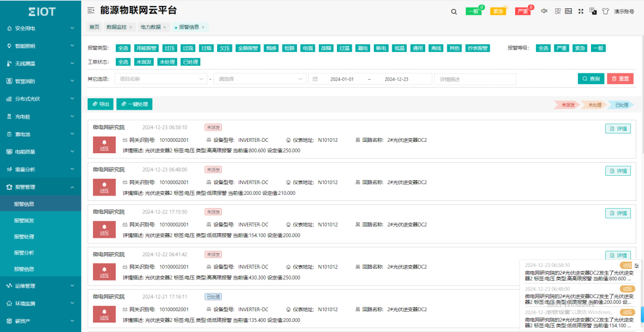
Task: Click the bell 过压 icon on the 17:15:50 alarm
Action: click(x=104, y=230)
